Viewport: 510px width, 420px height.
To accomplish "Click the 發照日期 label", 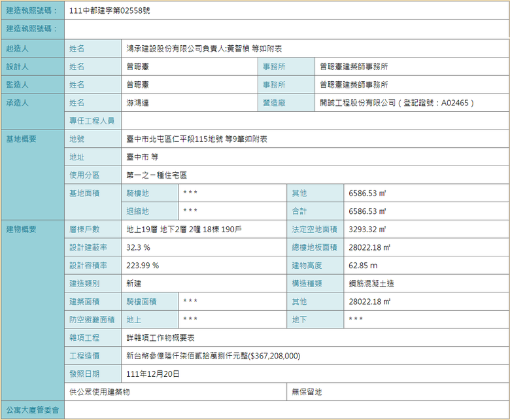I will 84,374.
